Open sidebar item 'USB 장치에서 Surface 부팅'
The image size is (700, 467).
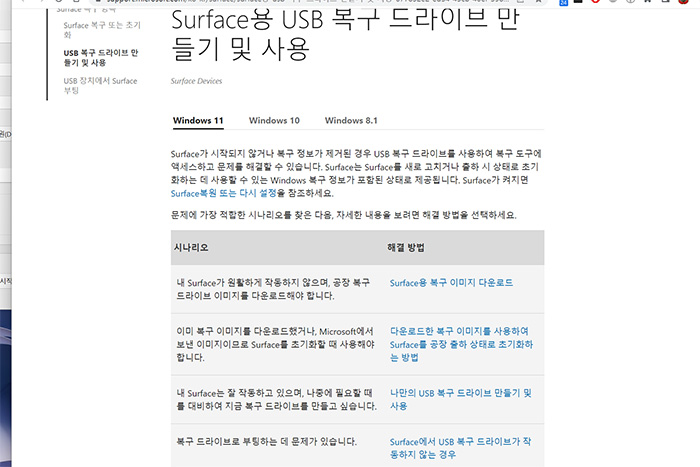tap(100, 85)
